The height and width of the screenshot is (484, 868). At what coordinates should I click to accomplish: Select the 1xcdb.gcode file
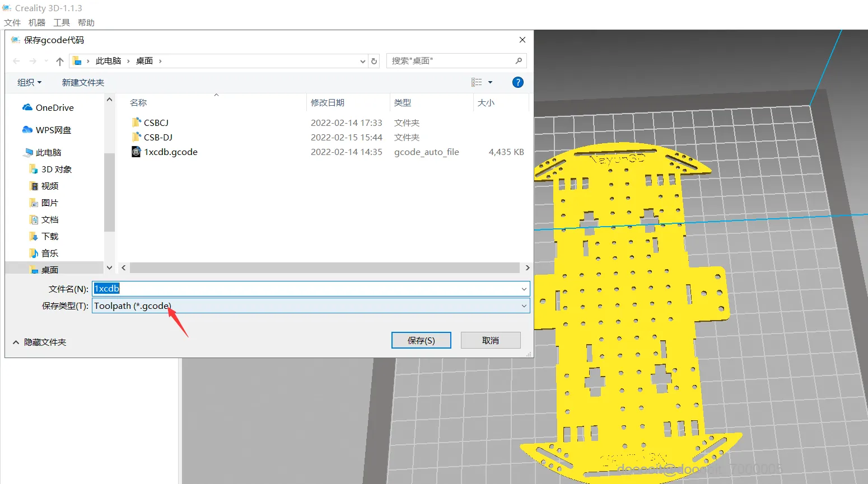point(170,152)
